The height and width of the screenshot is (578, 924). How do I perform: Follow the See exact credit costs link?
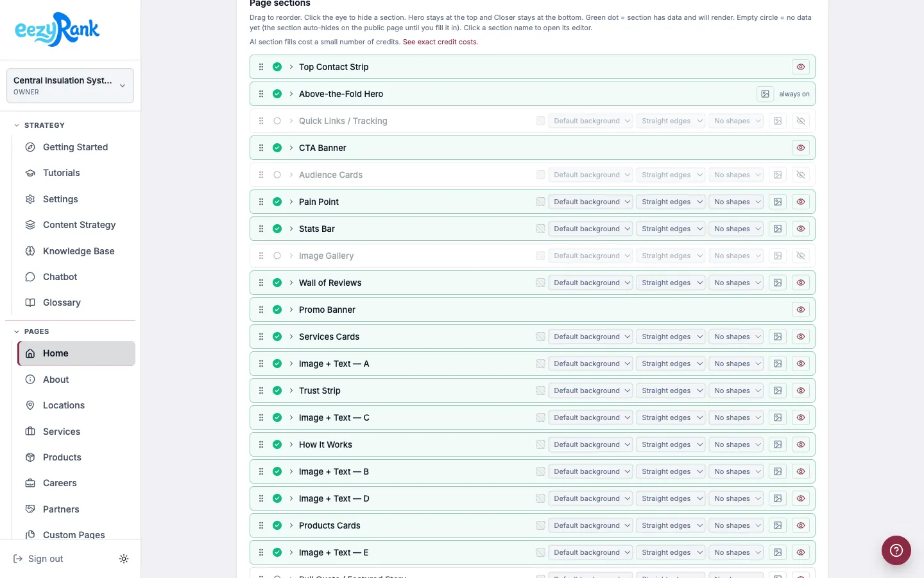coord(440,42)
